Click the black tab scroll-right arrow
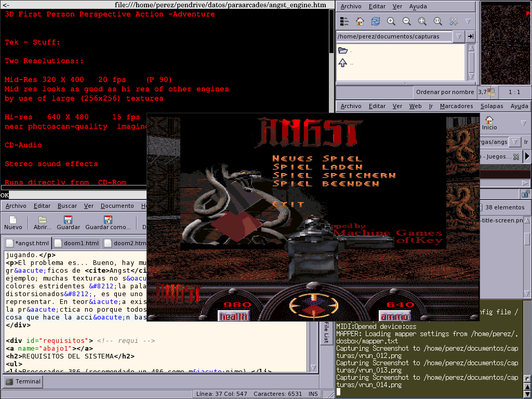The height and width of the screenshot is (399, 532). [527, 156]
